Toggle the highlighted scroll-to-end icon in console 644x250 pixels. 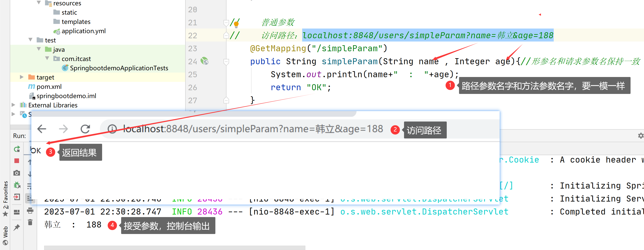pyautogui.click(x=30, y=198)
